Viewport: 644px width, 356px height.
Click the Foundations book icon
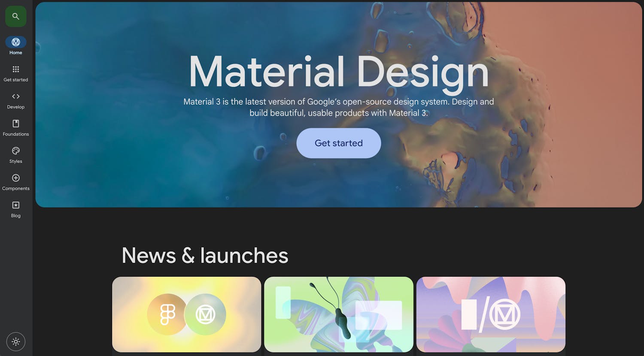click(x=16, y=124)
